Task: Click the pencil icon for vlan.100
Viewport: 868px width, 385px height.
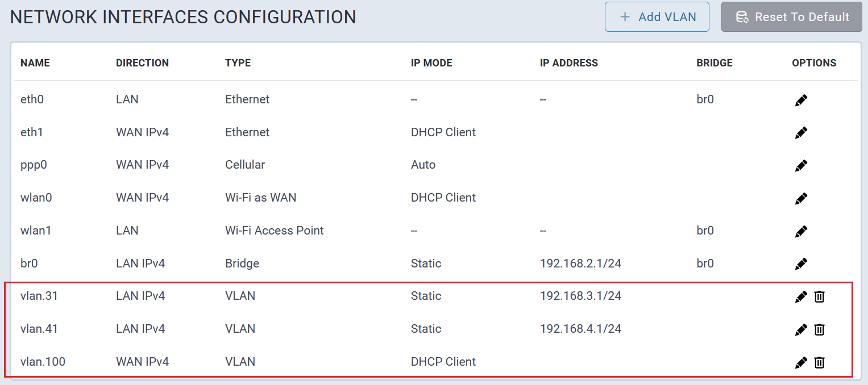Action: 801,362
